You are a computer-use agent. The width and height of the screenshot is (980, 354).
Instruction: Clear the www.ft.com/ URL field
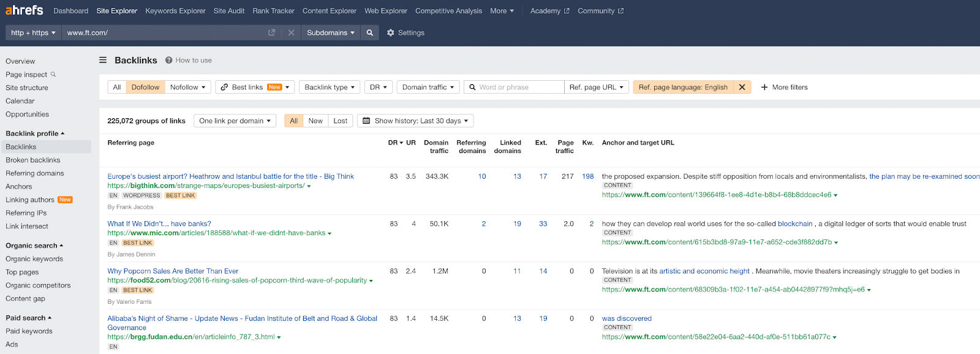coord(292,33)
